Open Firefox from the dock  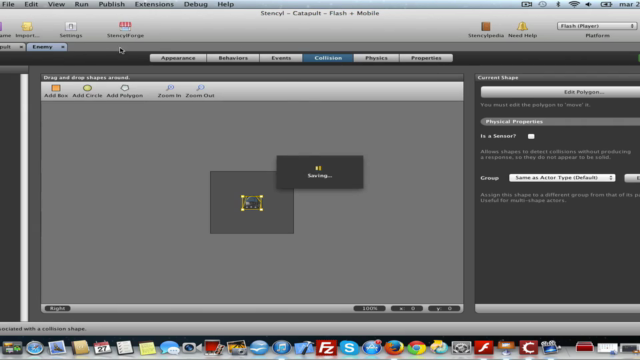pos(394,348)
